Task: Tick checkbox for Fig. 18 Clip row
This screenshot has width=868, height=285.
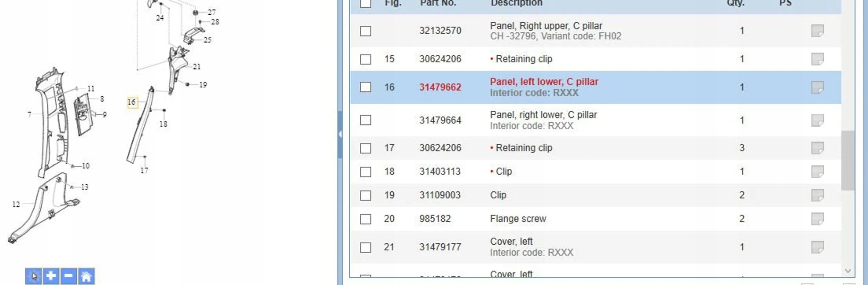Action: click(365, 172)
